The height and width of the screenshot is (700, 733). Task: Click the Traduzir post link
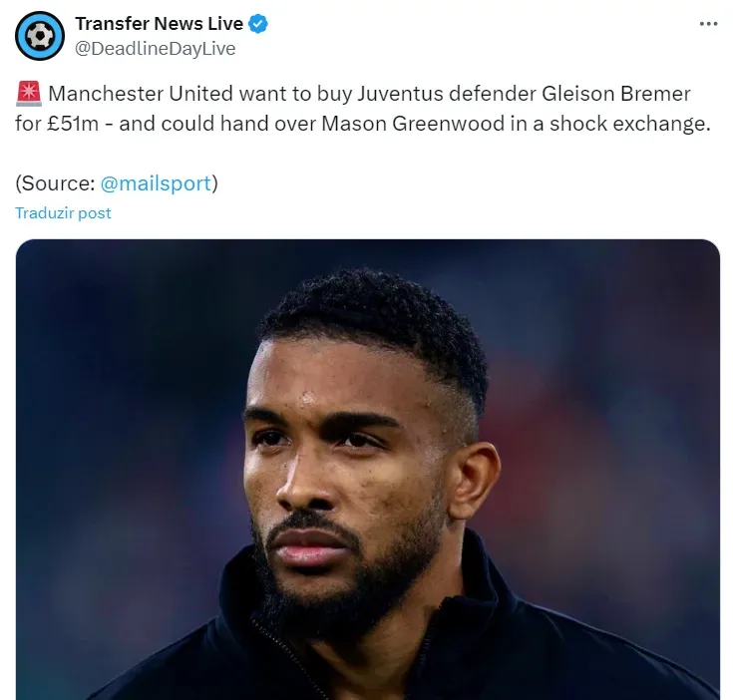[63, 213]
